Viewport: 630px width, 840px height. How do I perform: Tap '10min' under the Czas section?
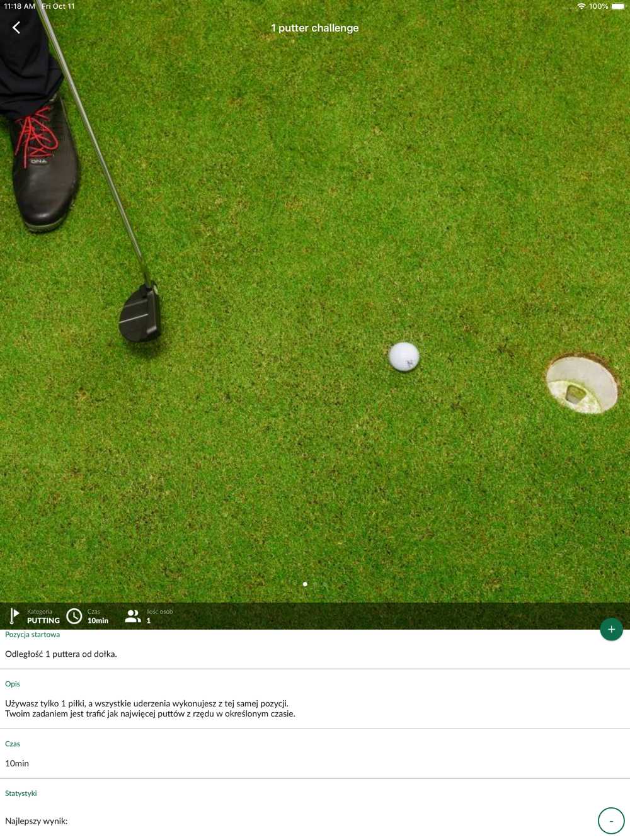point(17,763)
